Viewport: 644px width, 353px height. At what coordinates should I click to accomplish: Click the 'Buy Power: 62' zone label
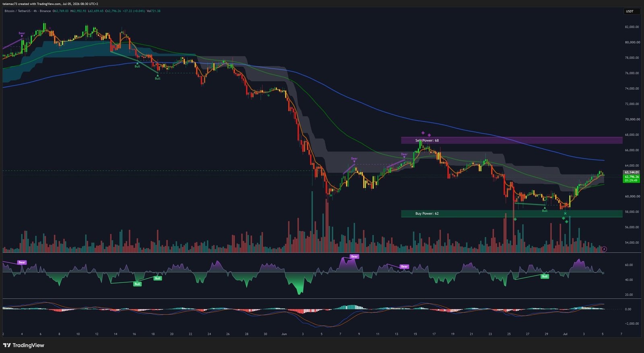427,213
